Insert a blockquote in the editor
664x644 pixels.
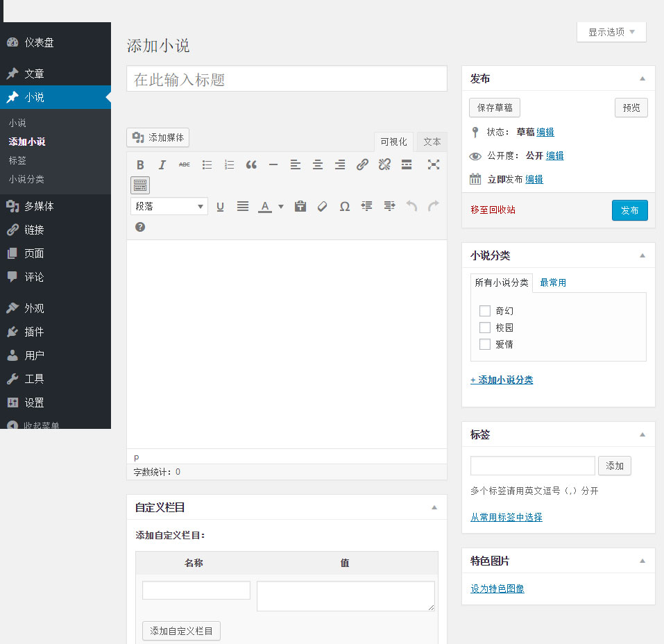pos(251,164)
